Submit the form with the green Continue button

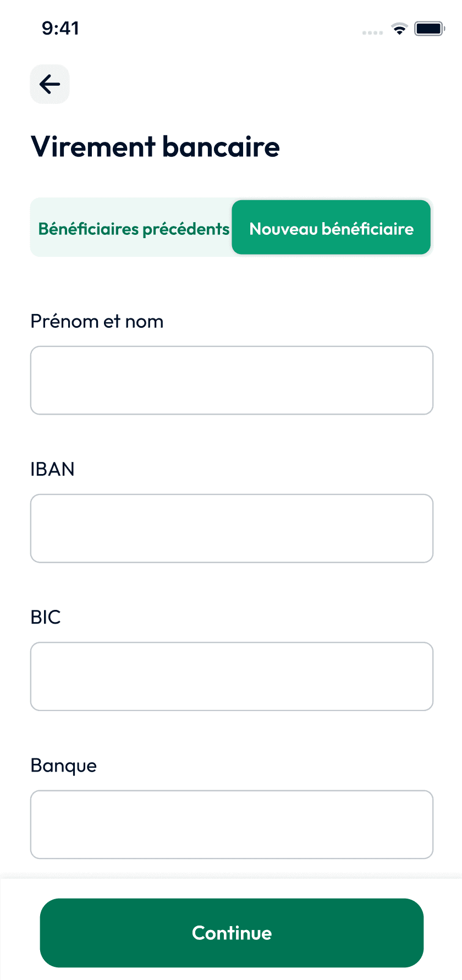coord(232,933)
